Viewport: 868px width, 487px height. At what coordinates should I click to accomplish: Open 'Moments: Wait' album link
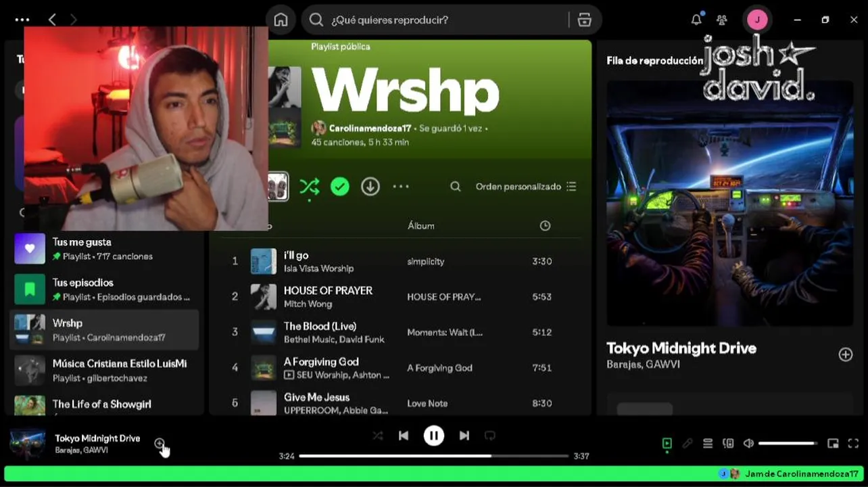tap(445, 332)
